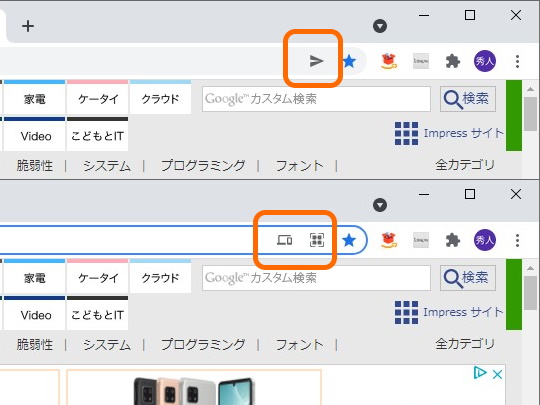The image size is (540, 405).
Task: Open the Impress サイト grid link in upper window
Action: (x=449, y=133)
